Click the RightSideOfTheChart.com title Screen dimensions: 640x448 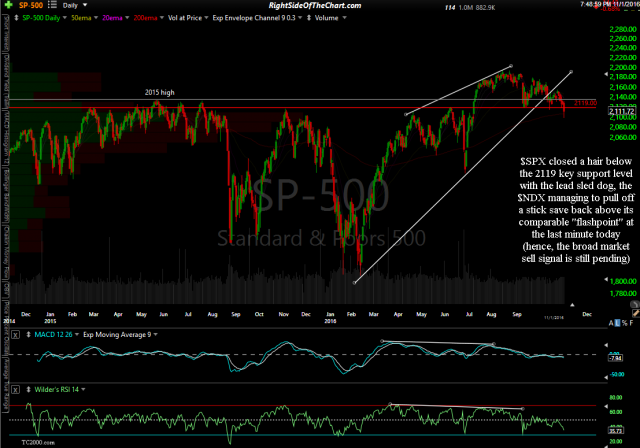(315, 5)
